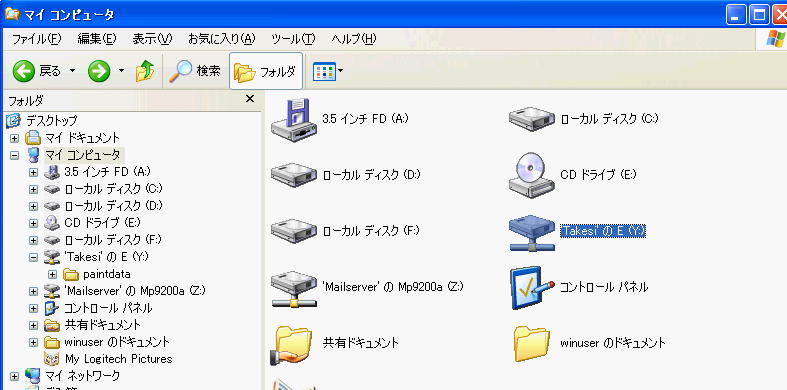Select 'Takesi' の E (Y:) network drive icon

tap(532, 232)
